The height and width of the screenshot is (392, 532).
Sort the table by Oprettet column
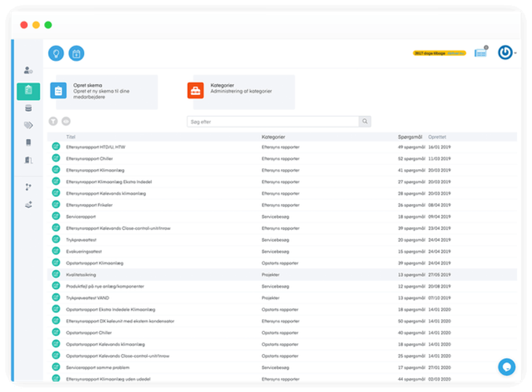click(437, 137)
